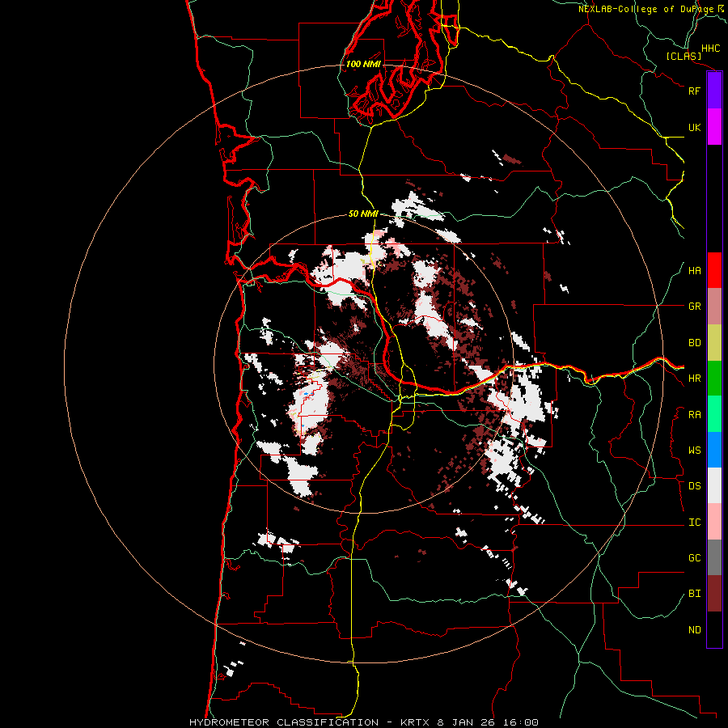Click the pink IC legend swatch
The image size is (728, 728).
(x=714, y=522)
